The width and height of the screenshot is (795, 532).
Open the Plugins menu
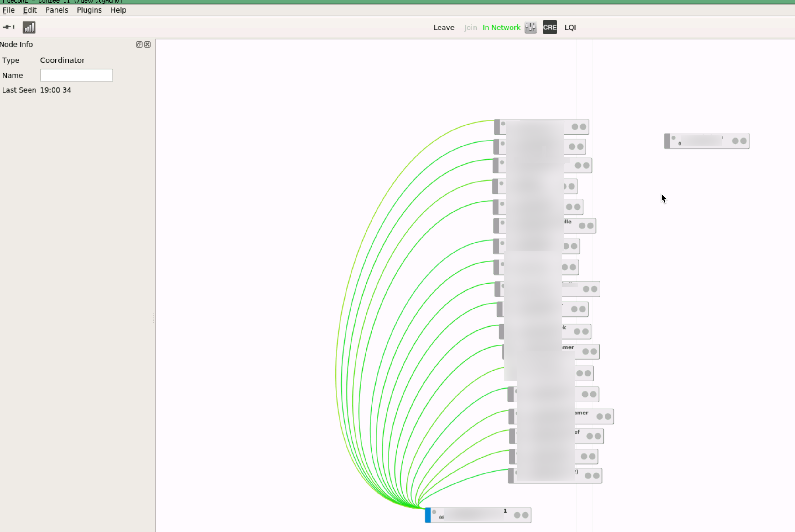click(x=89, y=10)
